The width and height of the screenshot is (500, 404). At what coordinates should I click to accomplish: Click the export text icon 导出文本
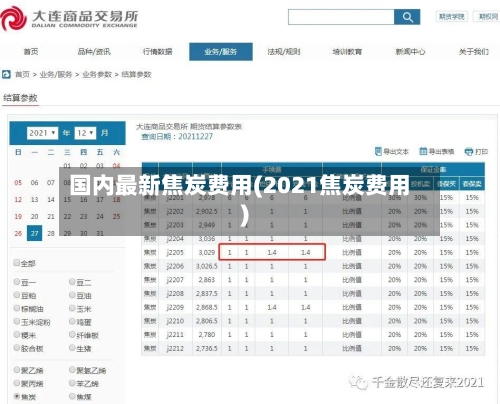pyautogui.click(x=378, y=151)
